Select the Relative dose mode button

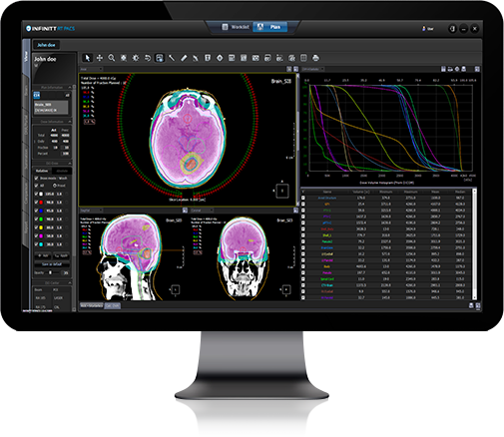click(x=42, y=171)
